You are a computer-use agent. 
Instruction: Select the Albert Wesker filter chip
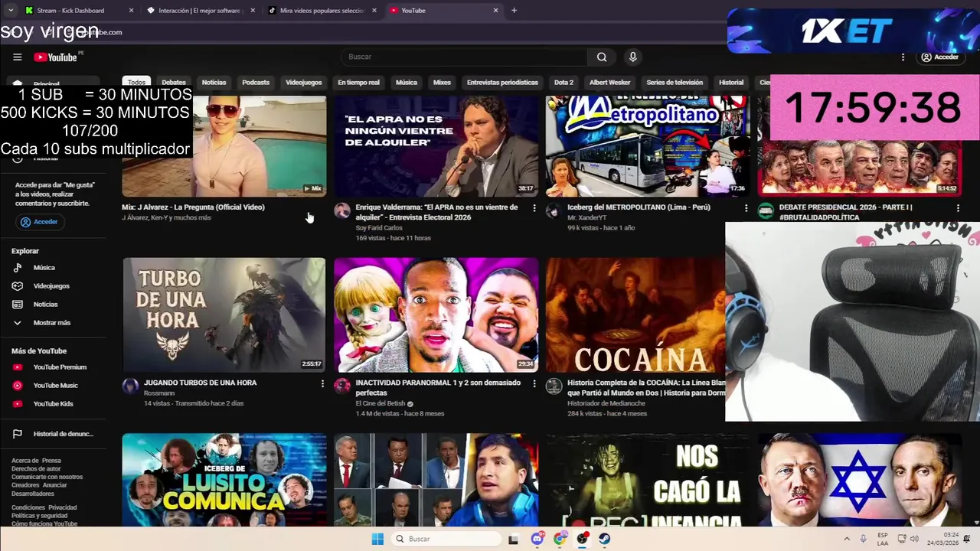[610, 82]
